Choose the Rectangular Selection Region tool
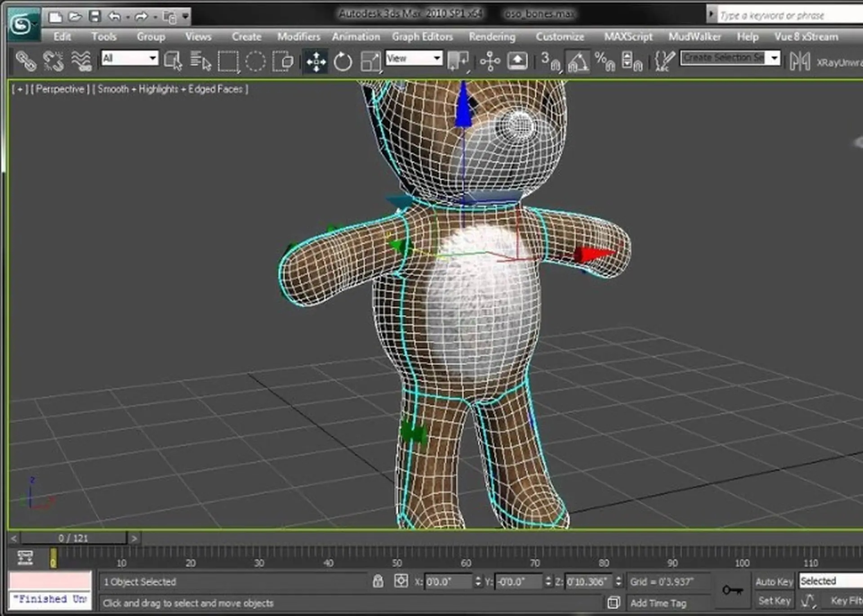Image resolution: width=863 pixels, height=616 pixels. [x=228, y=61]
